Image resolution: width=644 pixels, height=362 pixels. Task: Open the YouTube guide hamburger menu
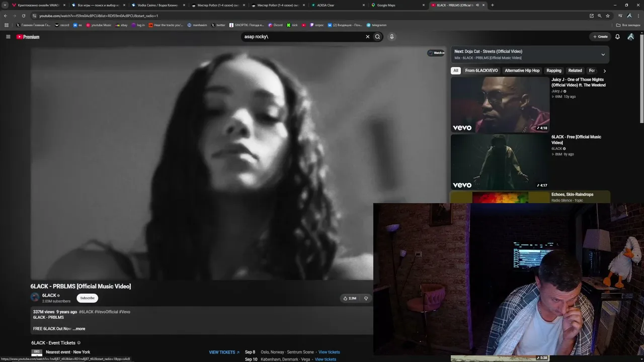[8, 37]
